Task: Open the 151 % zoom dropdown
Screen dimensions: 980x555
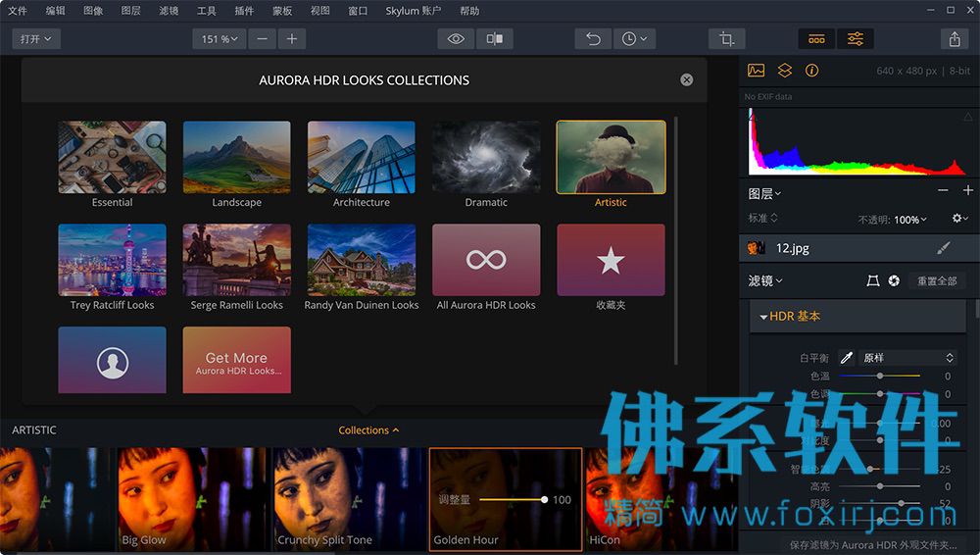Action: pos(220,39)
